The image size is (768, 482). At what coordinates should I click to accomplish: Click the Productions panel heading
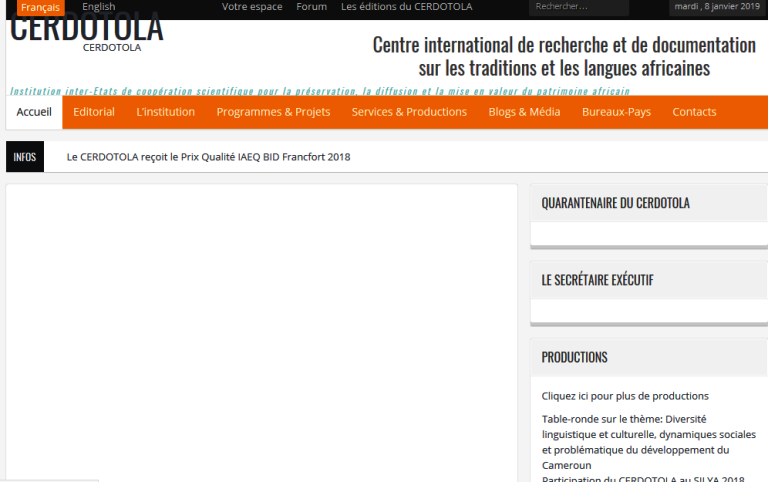coord(574,358)
